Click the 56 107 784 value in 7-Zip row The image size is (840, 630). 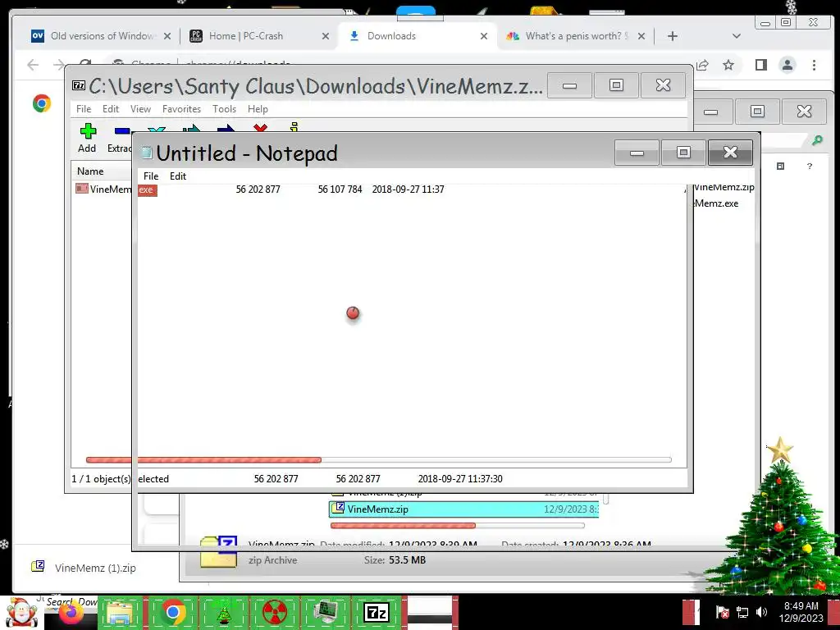click(340, 189)
